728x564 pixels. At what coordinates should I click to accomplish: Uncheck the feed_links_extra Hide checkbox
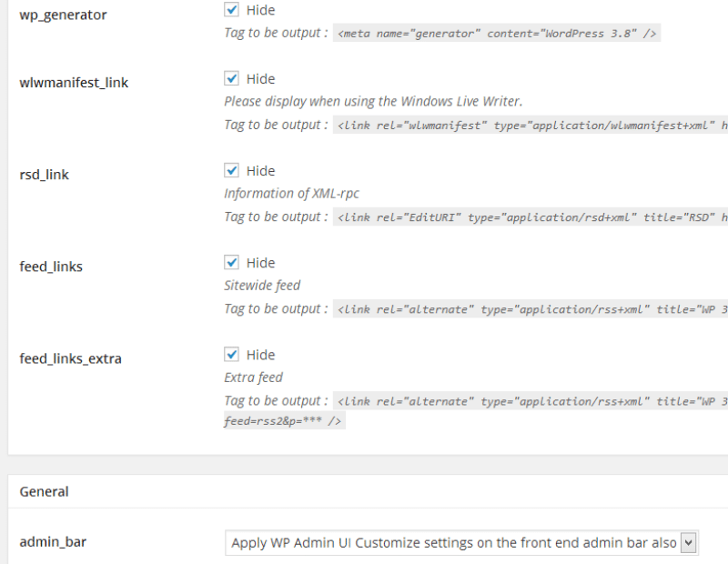[x=232, y=355]
